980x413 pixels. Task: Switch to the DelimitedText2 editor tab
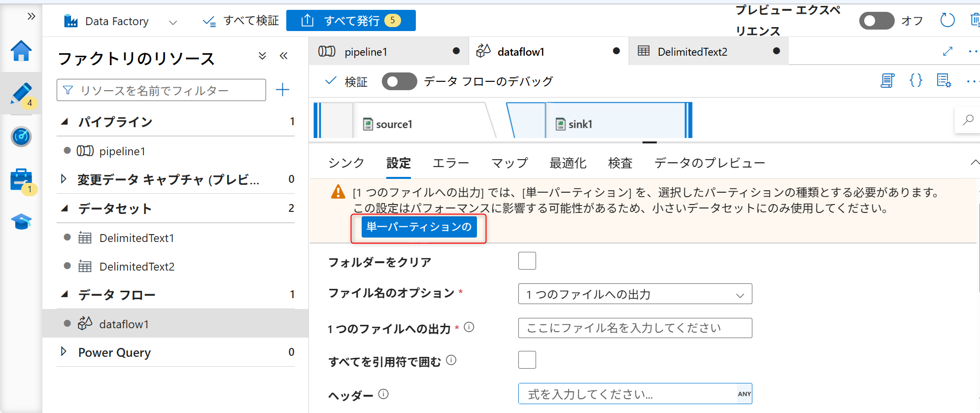coord(709,51)
